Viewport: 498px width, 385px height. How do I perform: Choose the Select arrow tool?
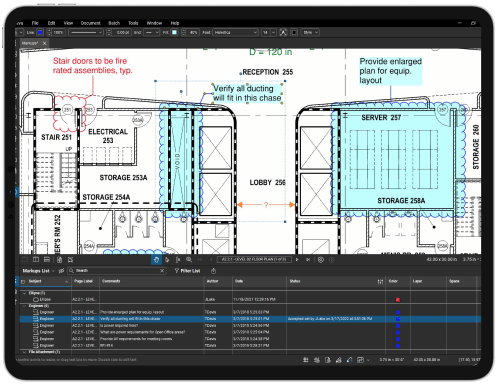[167, 260]
